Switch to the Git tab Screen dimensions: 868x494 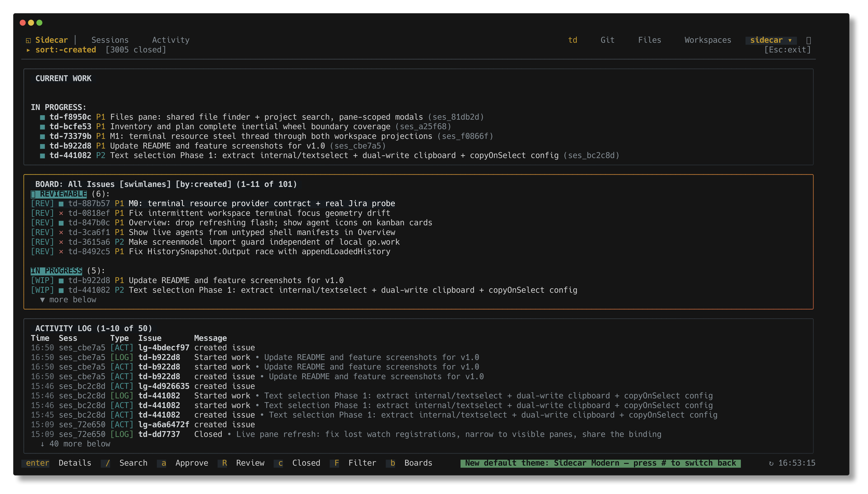point(608,40)
